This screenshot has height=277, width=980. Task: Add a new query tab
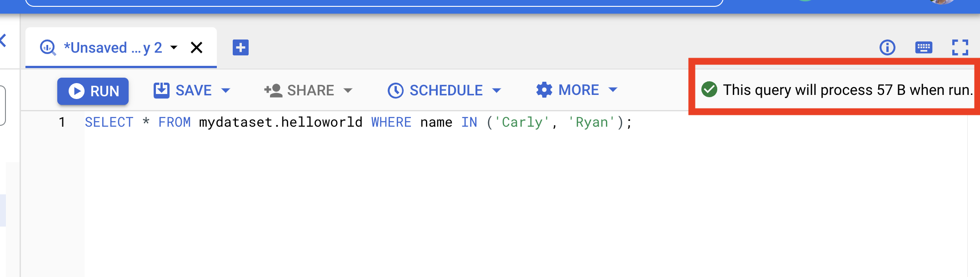point(240,47)
